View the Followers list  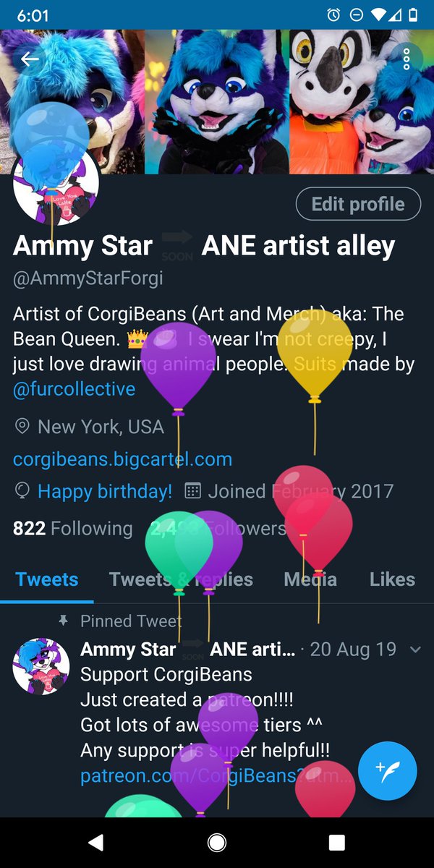point(218,529)
